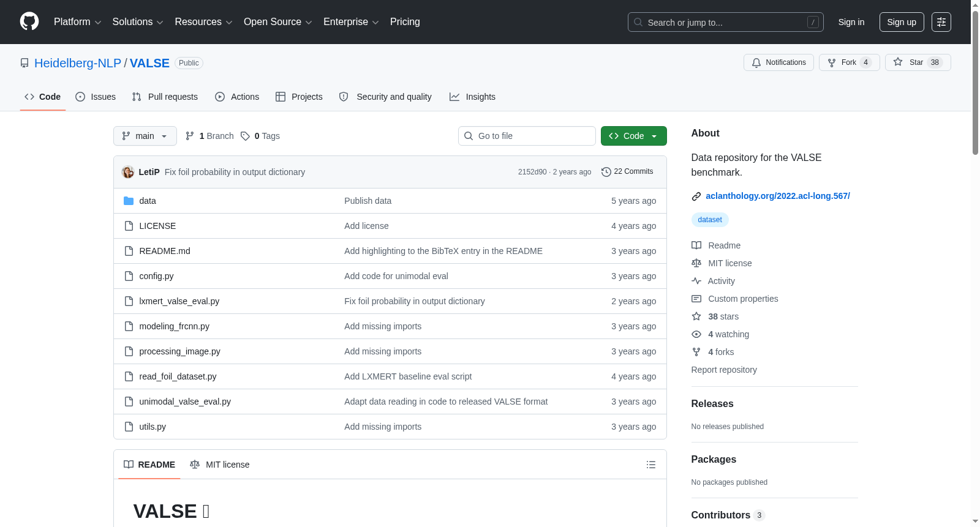
Task: Open the Heidelberg-NLP organization link
Action: (x=78, y=63)
